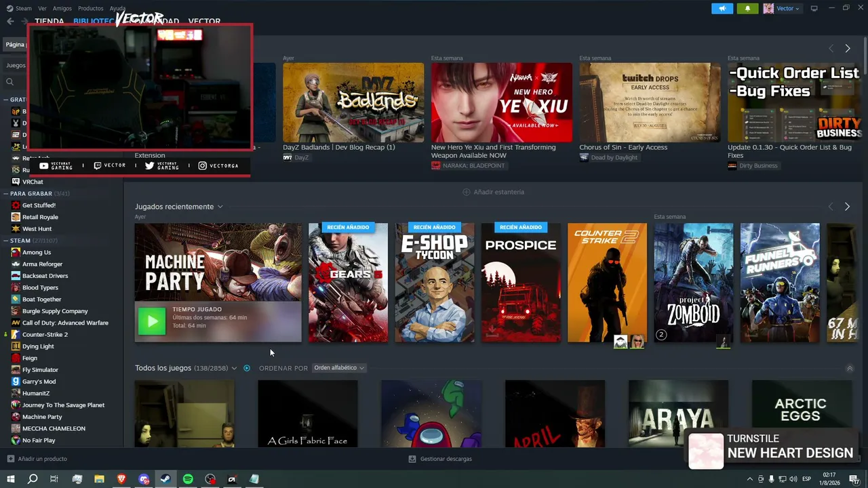Collapse the PARA GRABAR category
The width and height of the screenshot is (868, 488).
pyautogui.click(x=5, y=194)
